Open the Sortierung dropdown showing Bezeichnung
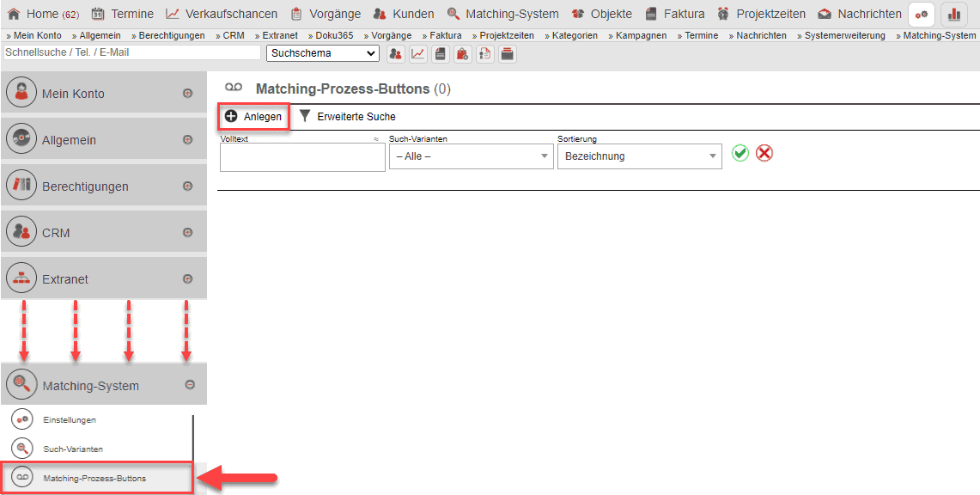This screenshot has height=495, width=980. click(x=639, y=156)
